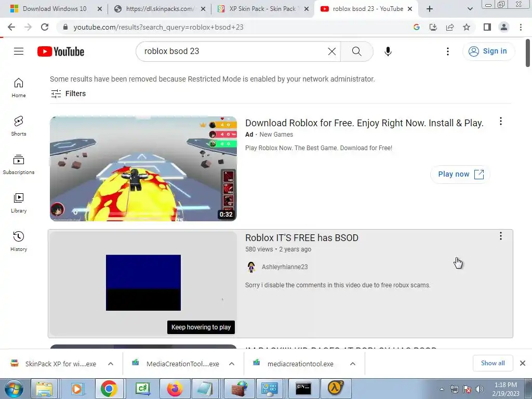Click the Roblox ad video thumbnail
532x399 pixels.
tap(143, 169)
